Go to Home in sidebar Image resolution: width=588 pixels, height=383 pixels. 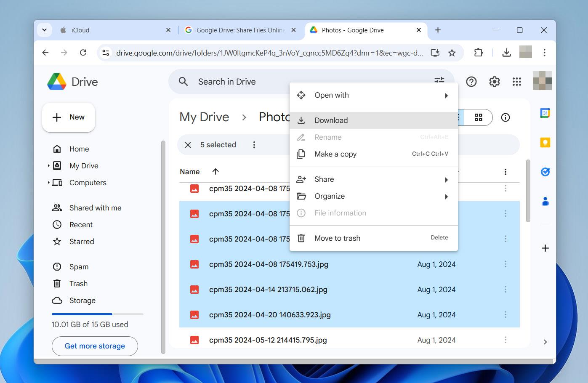click(x=79, y=149)
